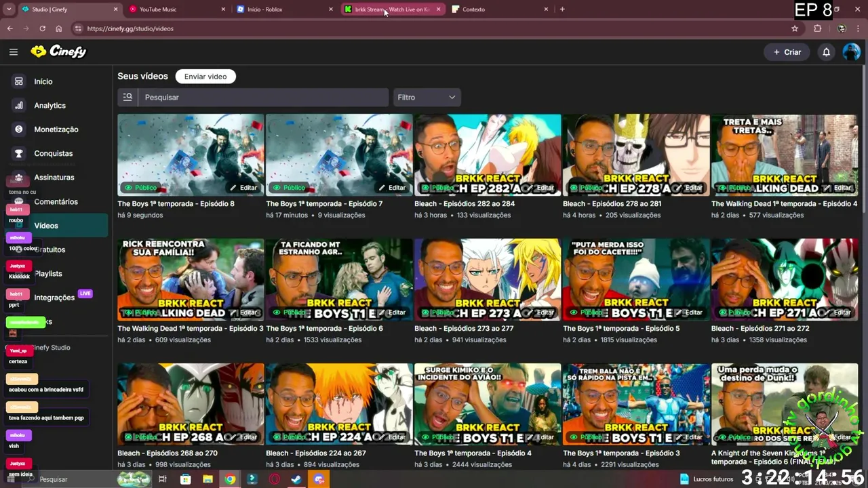Open Bleach Episódios 268 ao 270 thumbnail
Image resolution: width=868 pixels, height=488 pixels.
point(191,404)
